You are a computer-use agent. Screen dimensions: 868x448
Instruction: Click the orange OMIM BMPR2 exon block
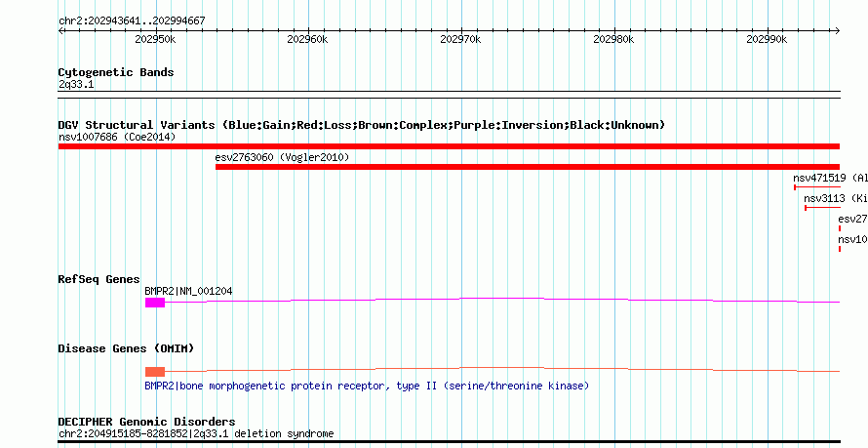point(155,372)
